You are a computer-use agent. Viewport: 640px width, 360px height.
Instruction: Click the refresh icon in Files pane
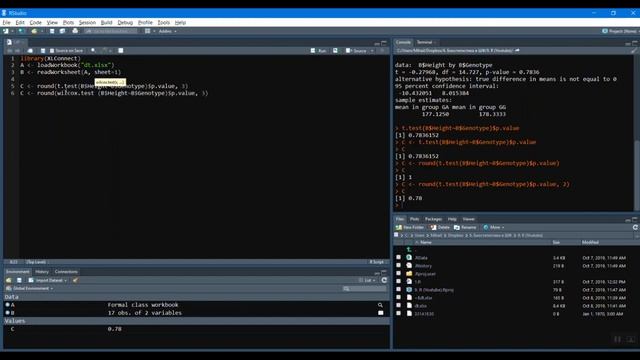[x=636, y=227]
